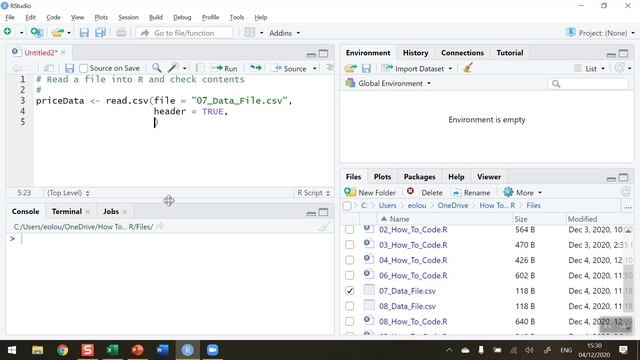Screen dimensions: 640x360
Task: Click the editor save icon beside Source on Save
Action: tap(69, 68)
